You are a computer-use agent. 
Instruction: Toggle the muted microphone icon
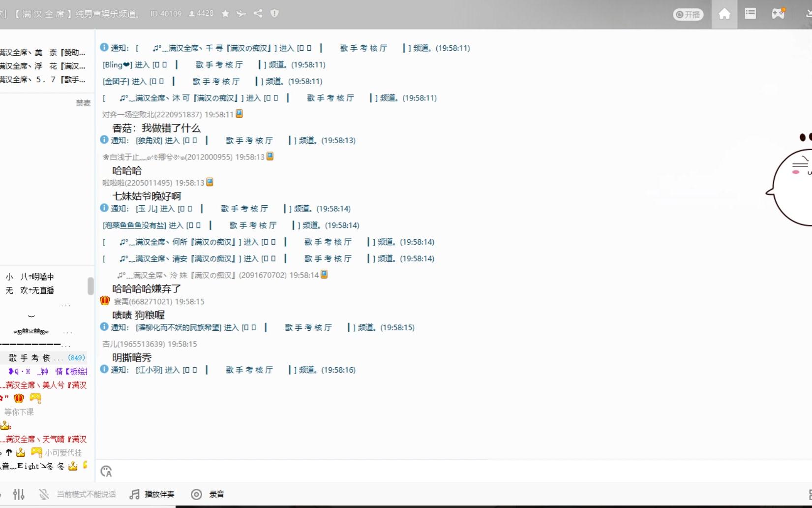44,494
